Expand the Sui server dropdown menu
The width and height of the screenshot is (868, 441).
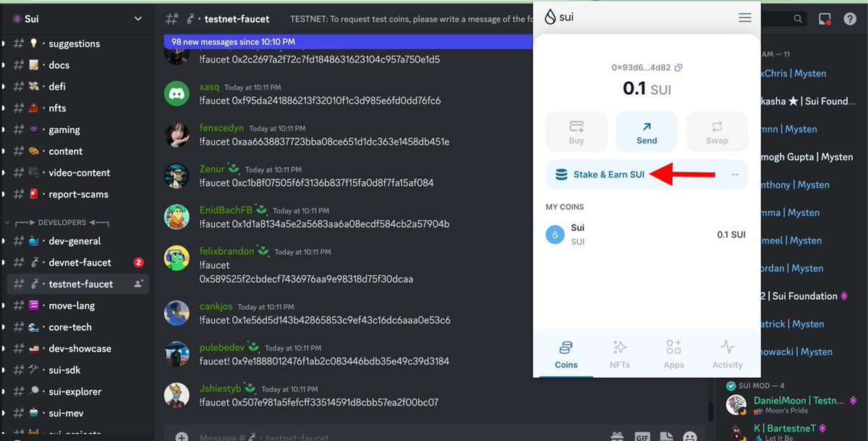tap(138, 19)
